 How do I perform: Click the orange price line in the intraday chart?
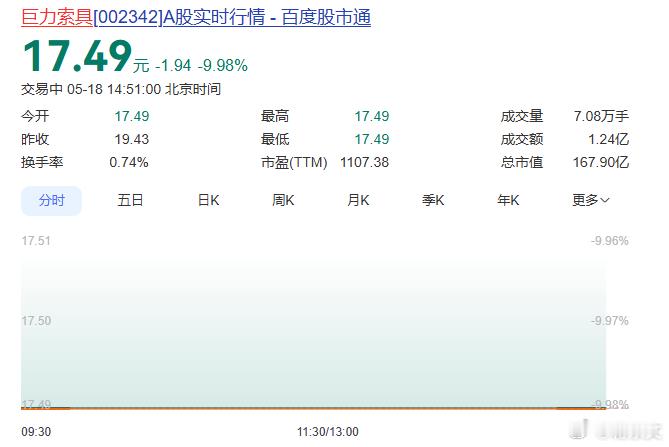[x=314, y=408]
